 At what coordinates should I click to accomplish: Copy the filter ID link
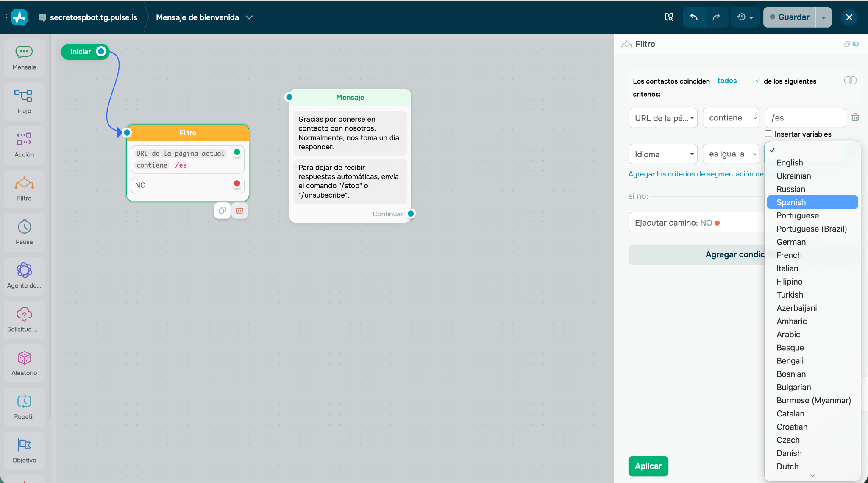click(851, 44)
